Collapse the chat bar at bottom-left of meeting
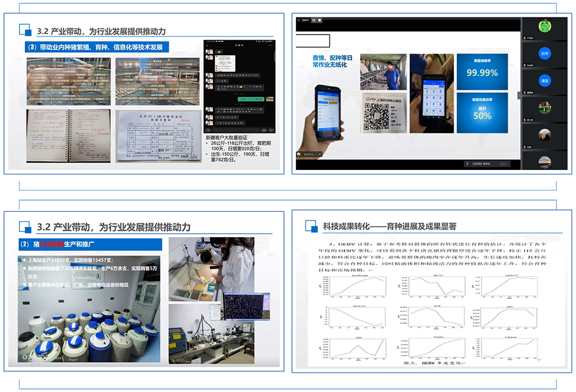The width and height of the screenshot is (576, 392). [x=321, y=154]
